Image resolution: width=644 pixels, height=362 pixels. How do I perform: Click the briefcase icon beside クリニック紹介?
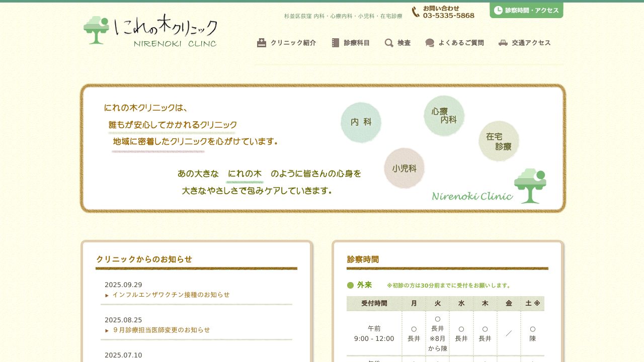click(x=261, y=43)
